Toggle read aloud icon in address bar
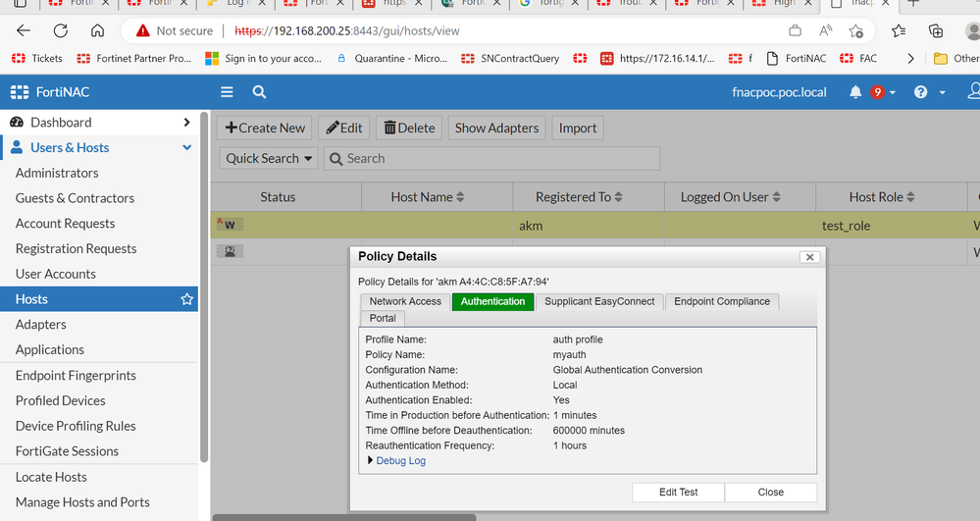The image size is (980, 521). point(826,30)
